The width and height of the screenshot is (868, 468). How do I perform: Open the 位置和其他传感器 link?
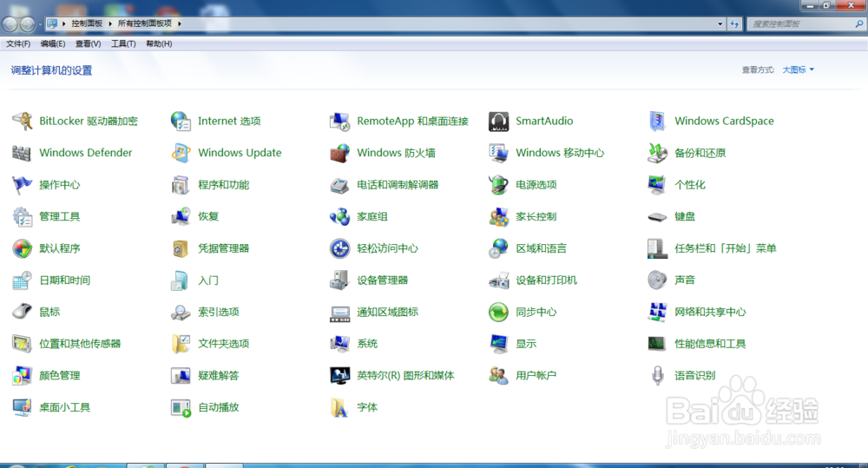pyautogui.click(x=80, y=344)
